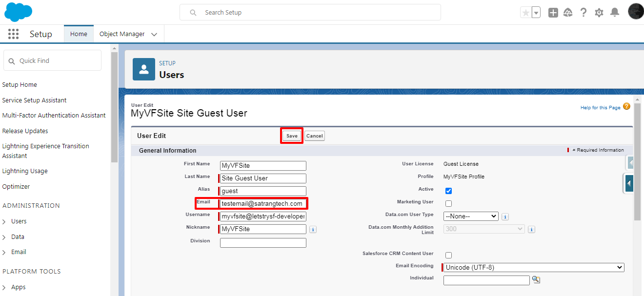Screen dimensions: 644x296
Task: Click the Individual lookup magnifier icon
Action: click(x=536, y=279)
